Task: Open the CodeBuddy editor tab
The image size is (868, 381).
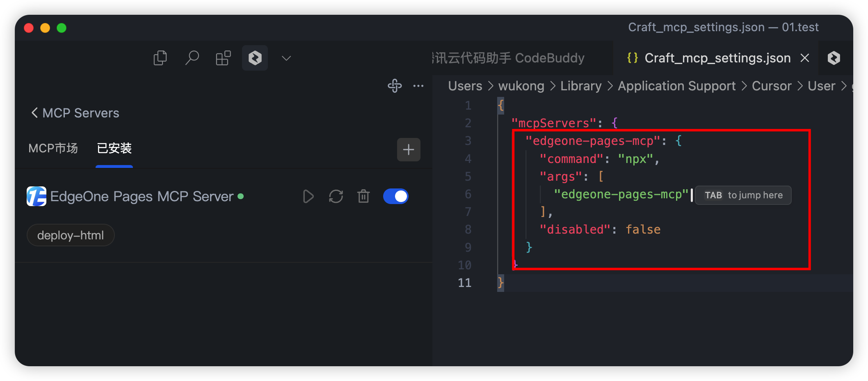Action: (x=509, y=58)
